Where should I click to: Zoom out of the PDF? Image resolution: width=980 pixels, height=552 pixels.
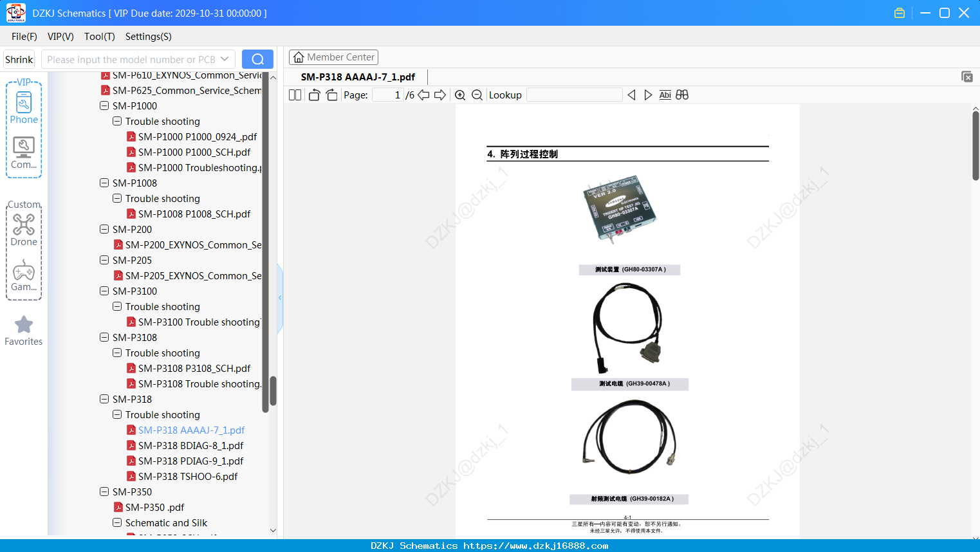(x=477, y=95)
